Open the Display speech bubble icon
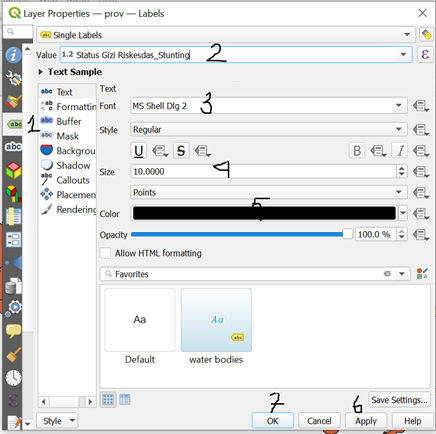436x434 pixels. (x=13, y=332)
